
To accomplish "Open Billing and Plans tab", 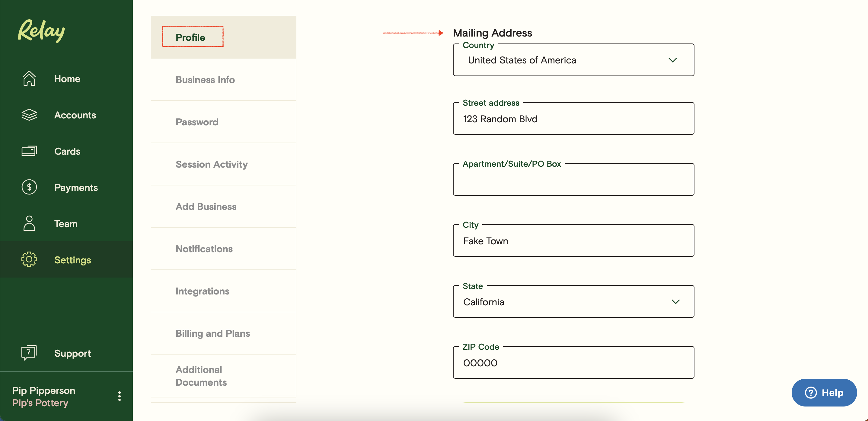I will [223, 333].
